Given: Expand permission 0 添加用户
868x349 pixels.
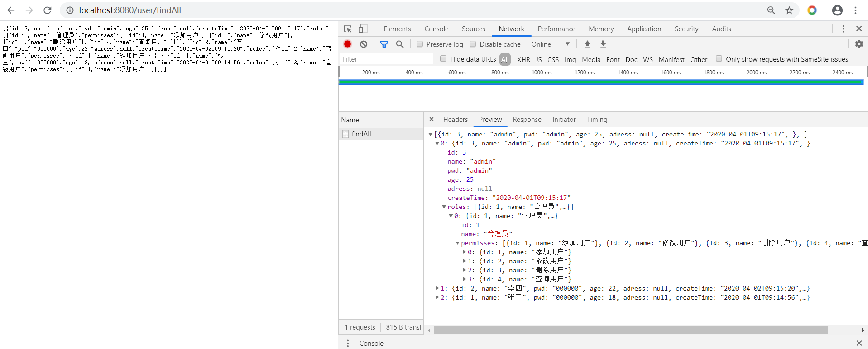Looking at the screenshot, I should coord(465,252).
